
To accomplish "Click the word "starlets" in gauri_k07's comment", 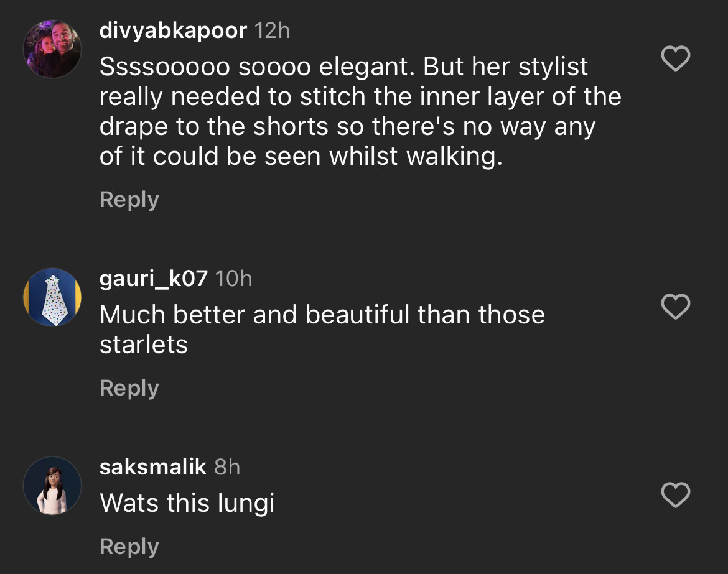I will [x=143, y=345].
